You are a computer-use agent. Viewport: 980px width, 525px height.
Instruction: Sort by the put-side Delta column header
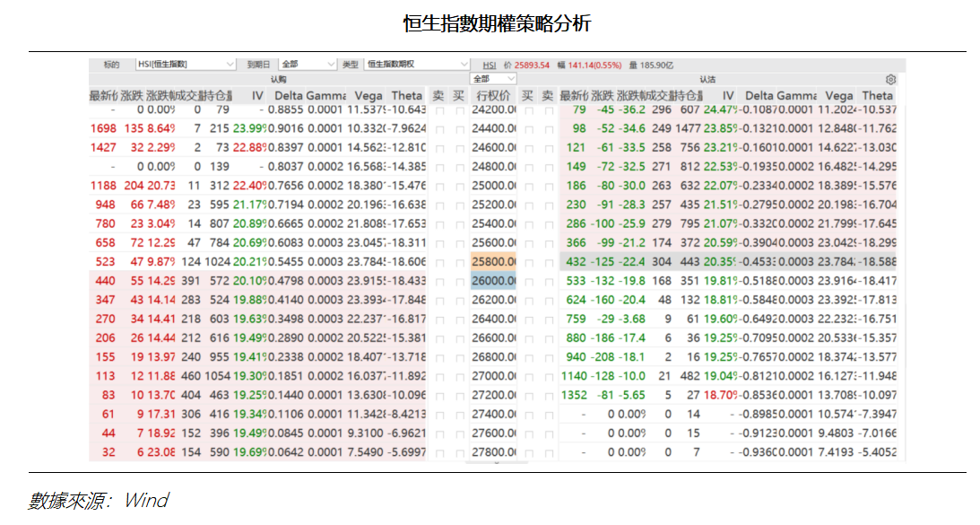click(x=759, y=96)
